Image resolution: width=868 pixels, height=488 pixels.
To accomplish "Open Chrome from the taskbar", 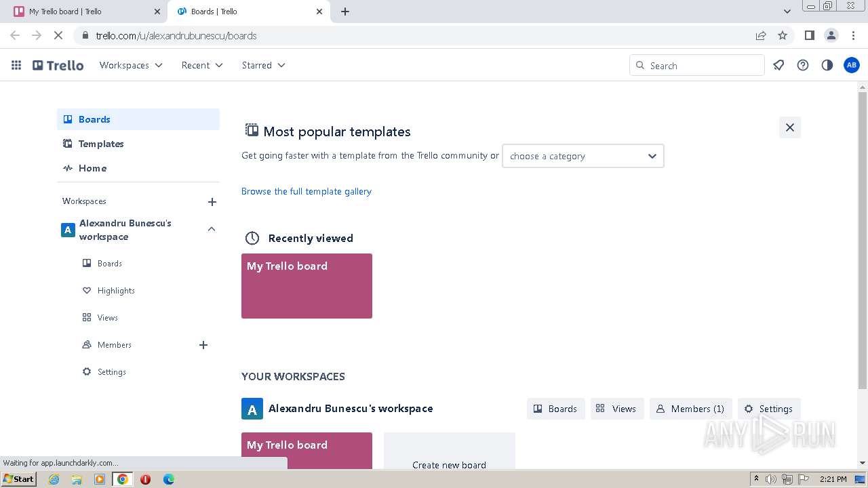I will click(123, 479).
